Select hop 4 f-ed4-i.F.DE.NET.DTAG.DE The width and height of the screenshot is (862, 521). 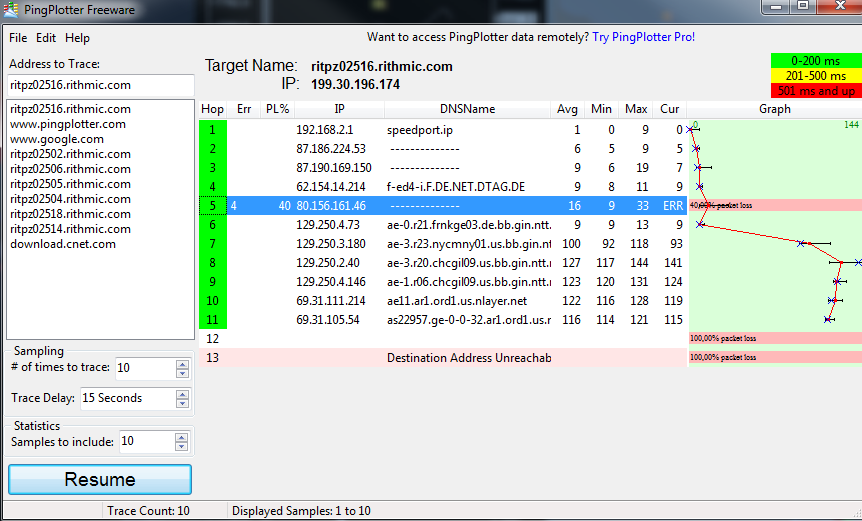tap(456, 187)
